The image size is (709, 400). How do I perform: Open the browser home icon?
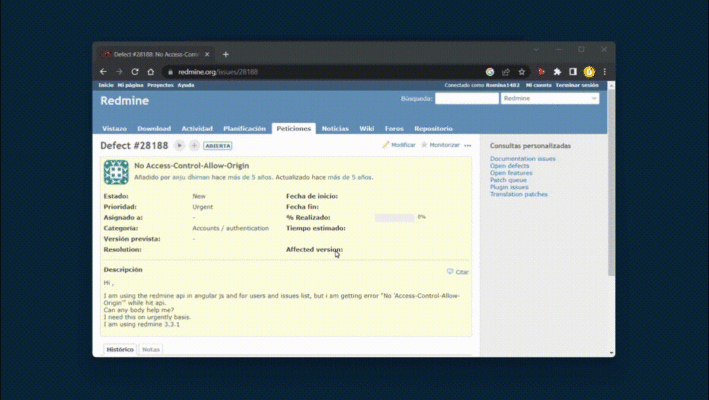click(151, 72)
